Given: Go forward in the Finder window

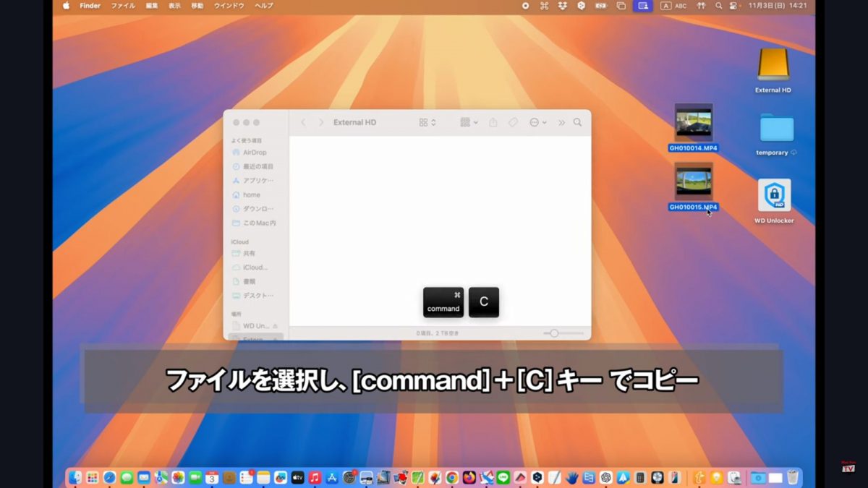Looking at the screenshot, I should (321, 123).
